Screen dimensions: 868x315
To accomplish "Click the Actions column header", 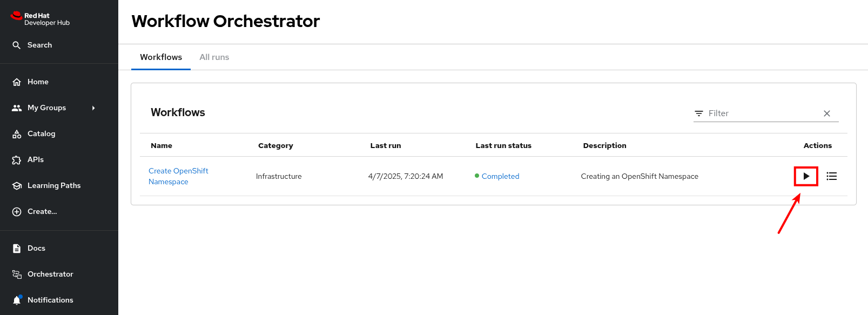I will [818, 145].
